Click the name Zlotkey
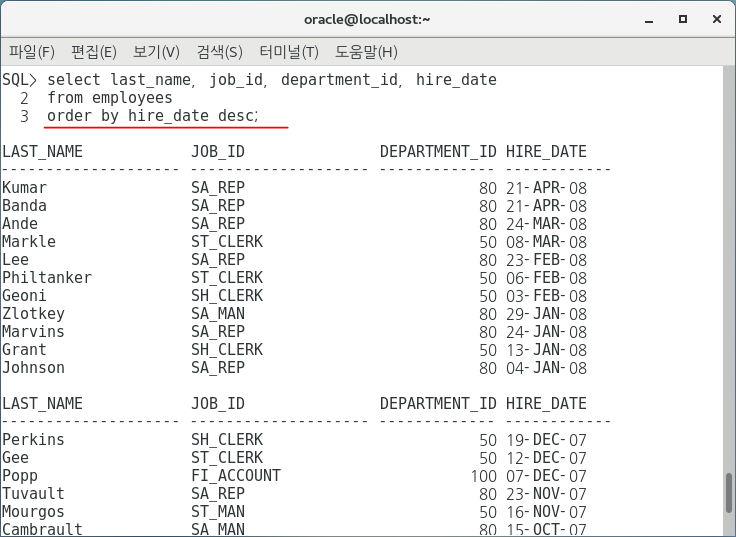 (33, 314)
